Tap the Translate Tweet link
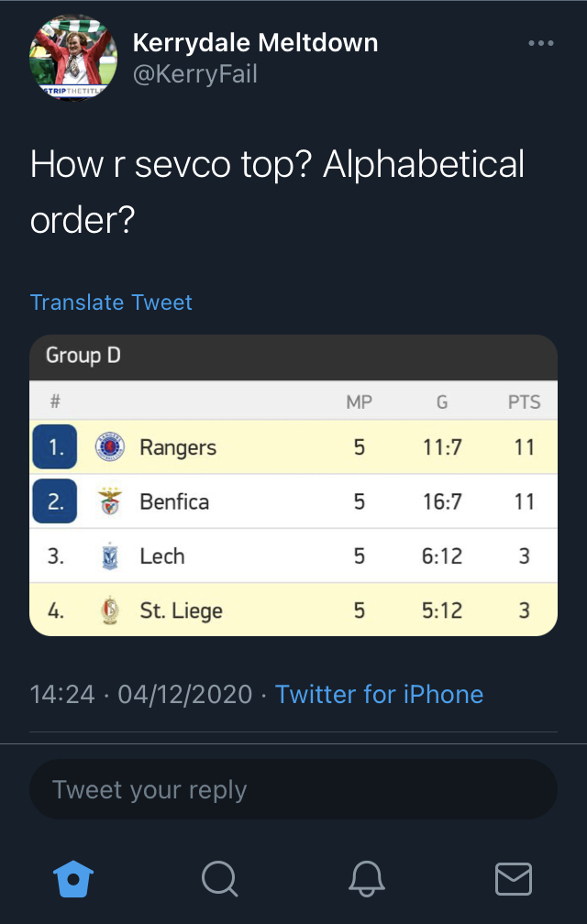 [111, 302]
